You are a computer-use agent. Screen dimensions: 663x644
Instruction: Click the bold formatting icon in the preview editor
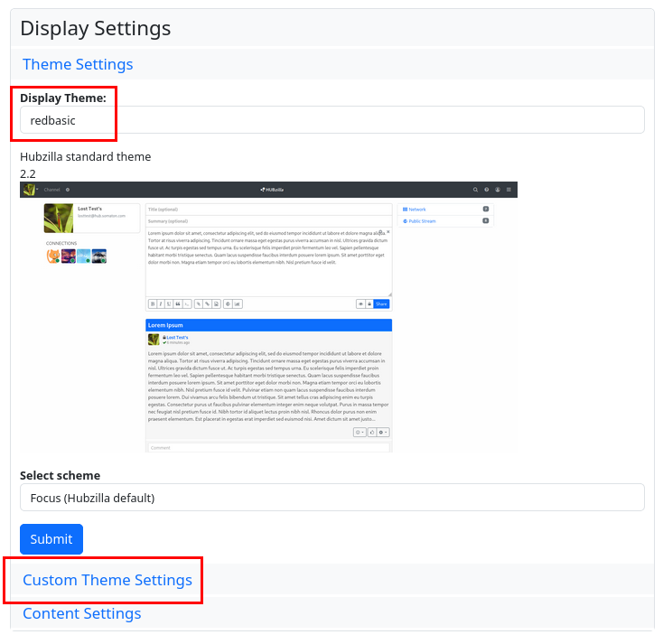click(152, 303)
